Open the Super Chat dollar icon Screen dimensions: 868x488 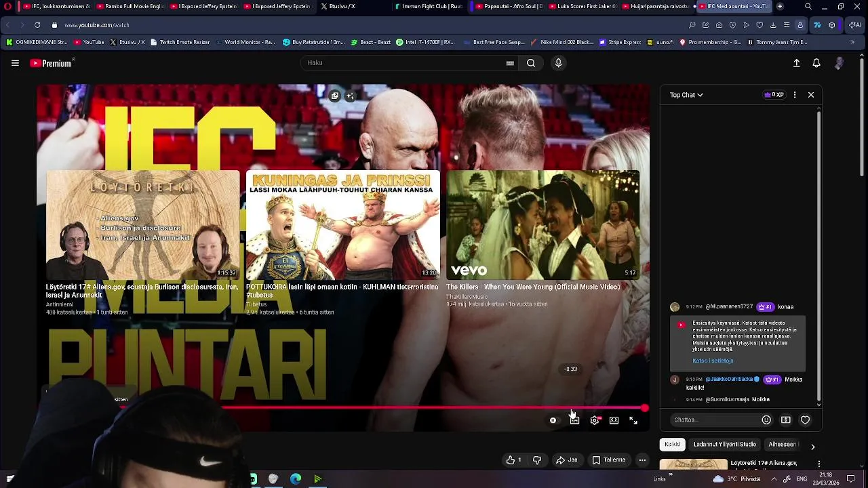pos(786,420)
